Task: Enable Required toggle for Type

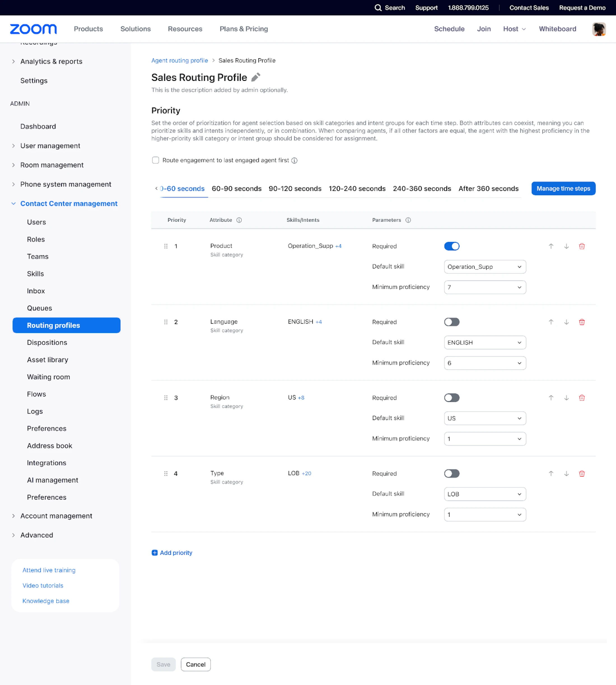Action: 452,474
